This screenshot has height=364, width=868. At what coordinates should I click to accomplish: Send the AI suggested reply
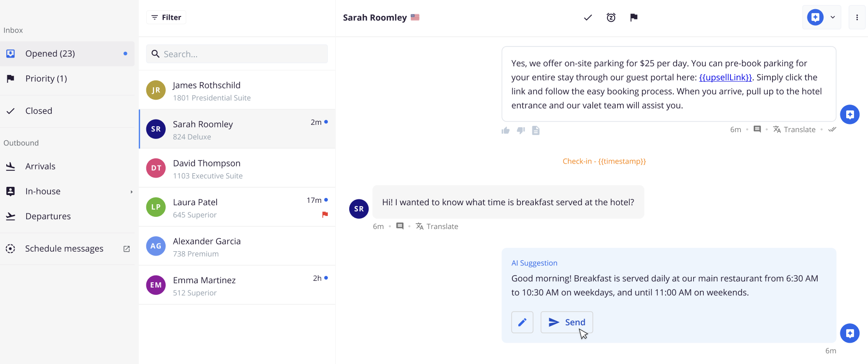(x=567, y=322)
